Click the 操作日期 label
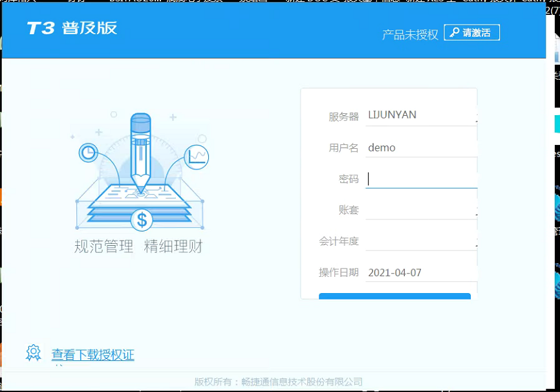The height and width of the screenshot is (392, 560). click(339, 272)
